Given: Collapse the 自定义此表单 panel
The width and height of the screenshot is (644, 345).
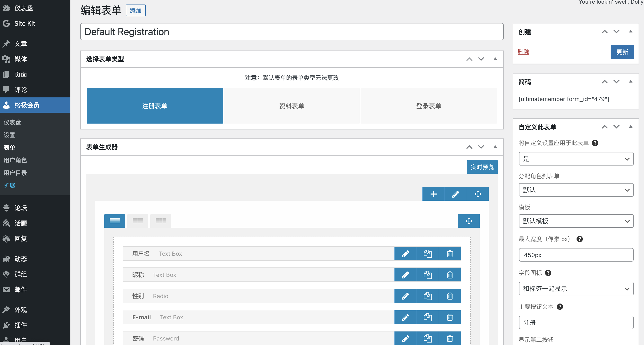Looking at the screenshot, I should [x=630, y=127].
